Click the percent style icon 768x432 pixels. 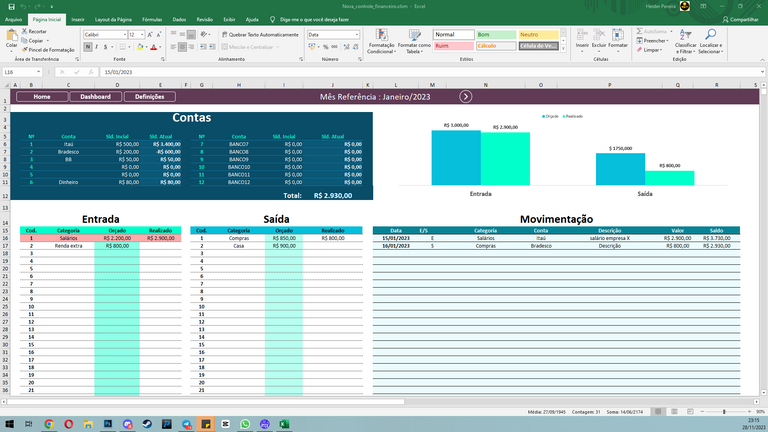coord(326,47)
